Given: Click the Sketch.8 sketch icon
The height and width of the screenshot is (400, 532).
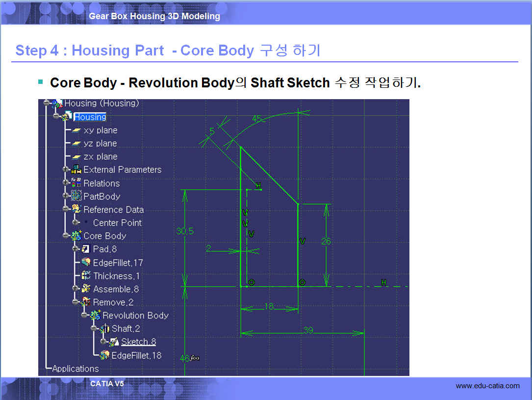Looking at the screenshot, I should pos(114,342).
